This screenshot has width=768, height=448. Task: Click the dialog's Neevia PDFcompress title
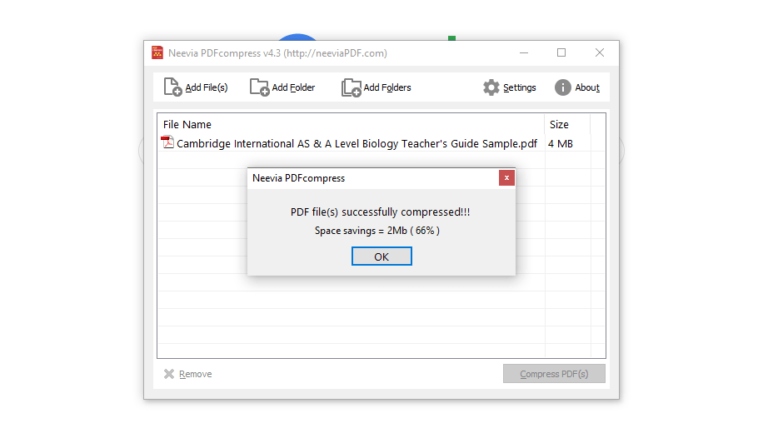click(x=298, y=178)
